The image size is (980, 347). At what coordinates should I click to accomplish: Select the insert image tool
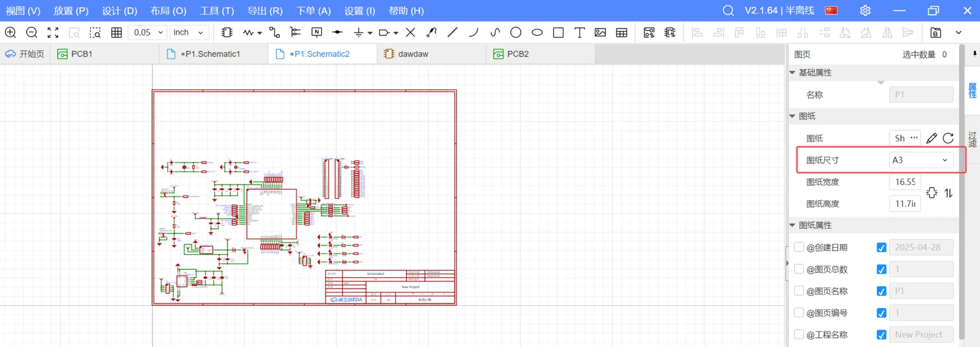(x=600, y=33)
